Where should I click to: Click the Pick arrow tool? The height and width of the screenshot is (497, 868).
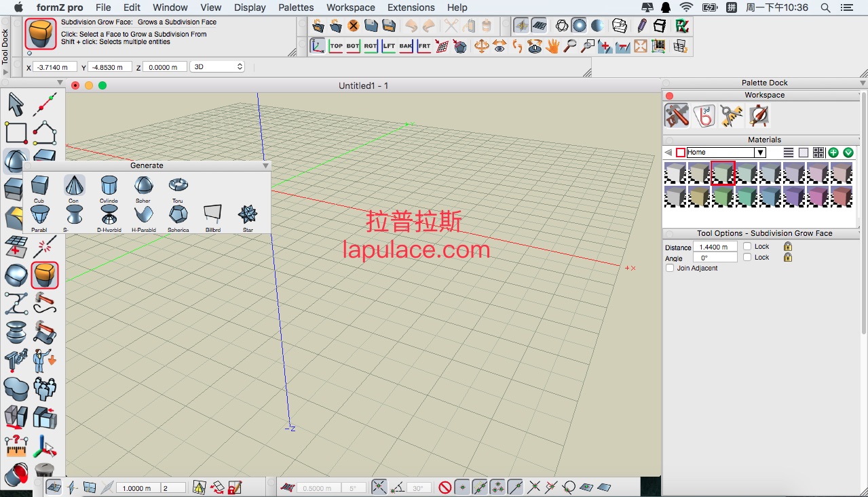tap(16, 104)
